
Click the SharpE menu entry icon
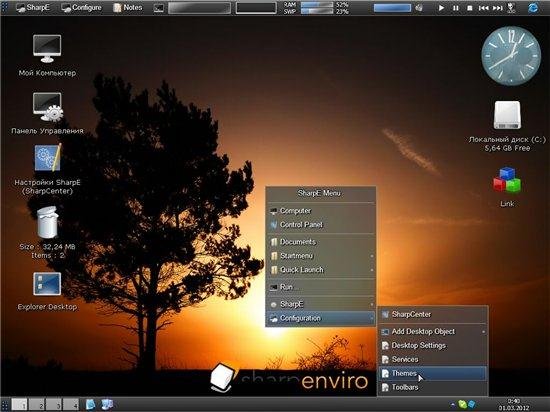274,304
